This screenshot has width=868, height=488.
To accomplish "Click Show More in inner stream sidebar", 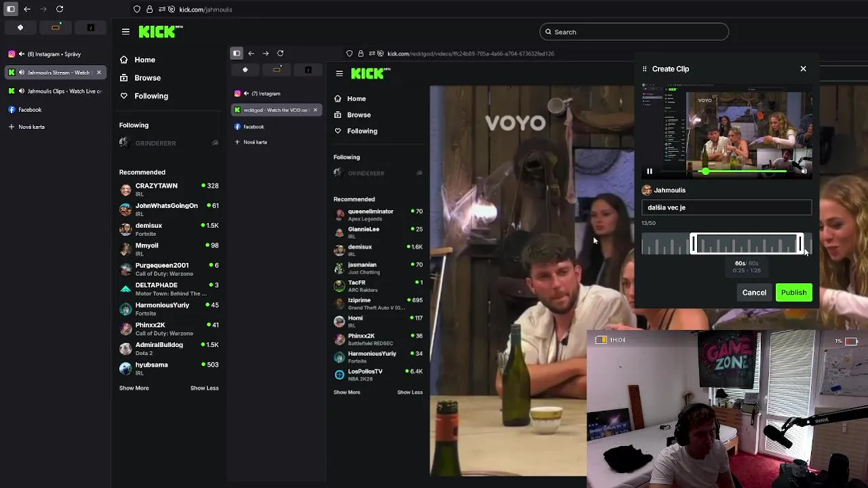I will [347, 392].
